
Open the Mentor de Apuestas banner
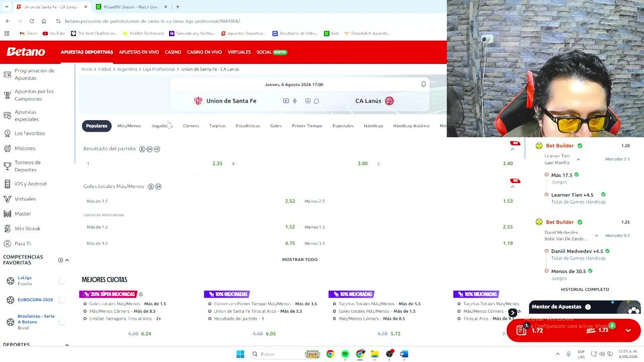pos(584,307)
